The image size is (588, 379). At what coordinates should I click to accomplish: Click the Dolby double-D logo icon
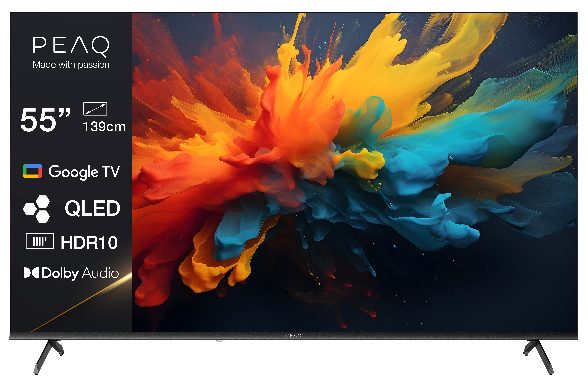[31, 273]
